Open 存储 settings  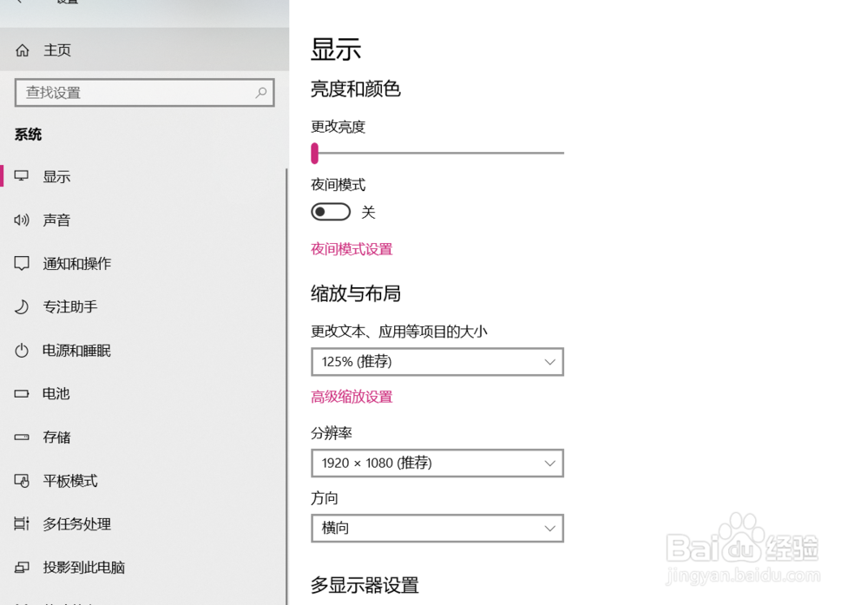tap(56, 437)
